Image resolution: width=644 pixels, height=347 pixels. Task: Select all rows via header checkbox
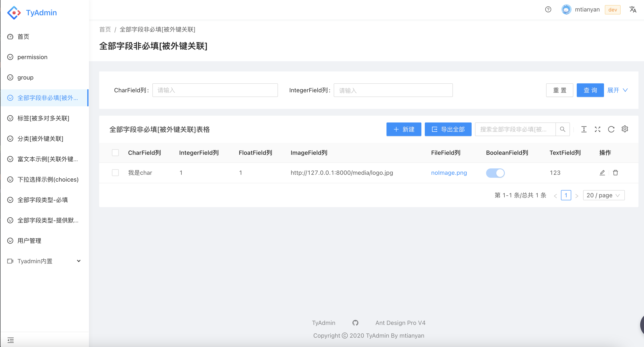pos(115,153)
